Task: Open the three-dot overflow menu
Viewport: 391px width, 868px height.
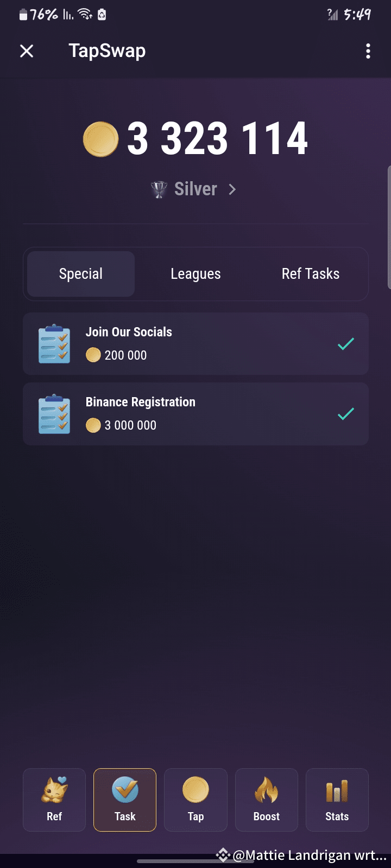Action: [x=368, y=52]
